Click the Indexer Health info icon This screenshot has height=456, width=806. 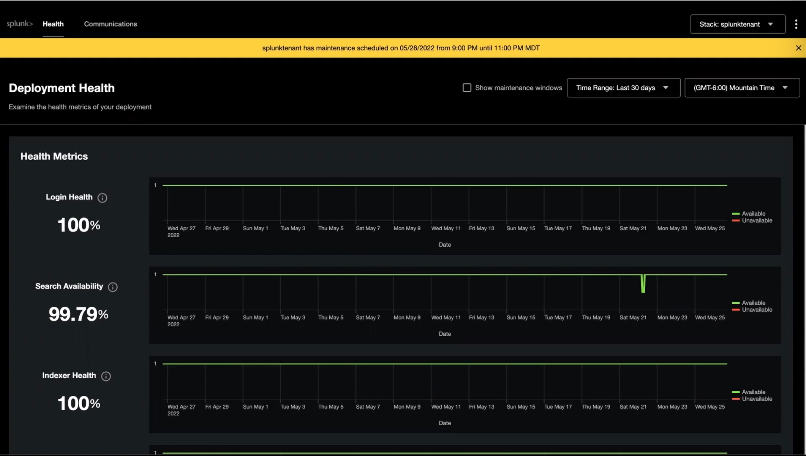coord(106,376)
